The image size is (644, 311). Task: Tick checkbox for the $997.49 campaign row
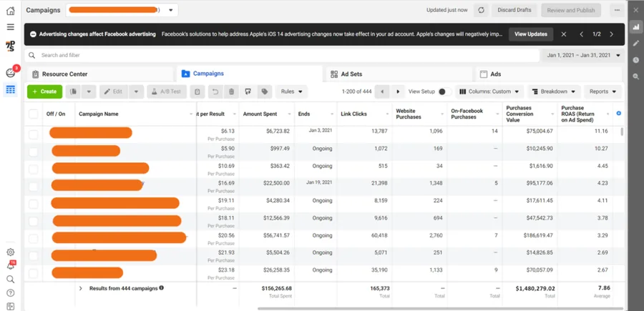[x=33, y=152]
